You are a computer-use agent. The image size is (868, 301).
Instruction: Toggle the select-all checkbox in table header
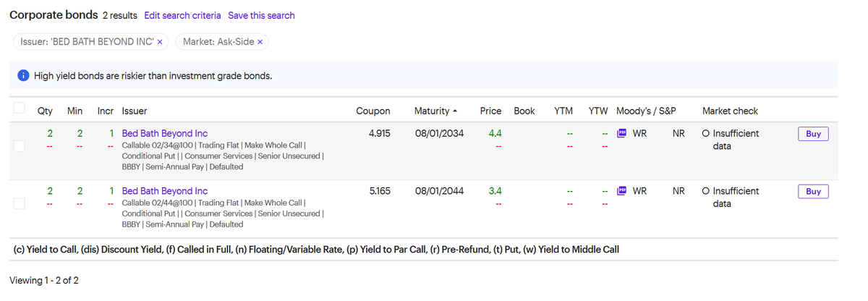coord(20,109)
